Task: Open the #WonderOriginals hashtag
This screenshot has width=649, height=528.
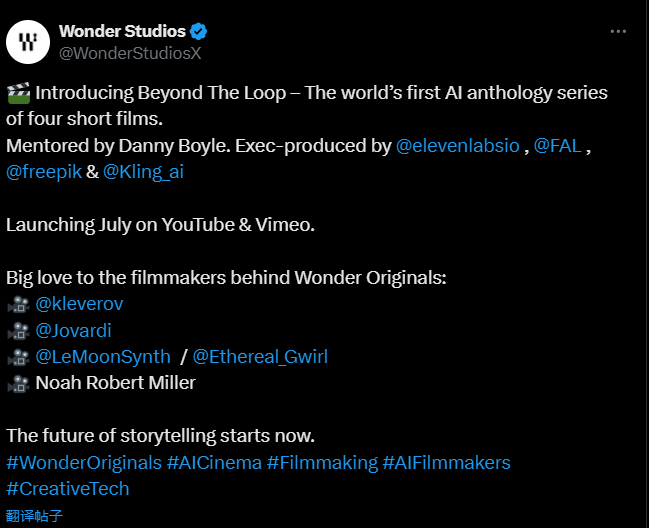Action: (84, 463)
